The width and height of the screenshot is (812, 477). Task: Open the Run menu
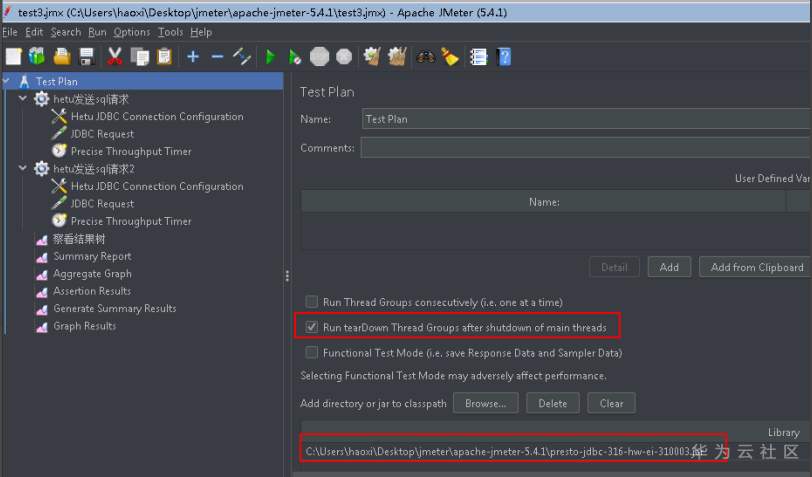(97, 32)
